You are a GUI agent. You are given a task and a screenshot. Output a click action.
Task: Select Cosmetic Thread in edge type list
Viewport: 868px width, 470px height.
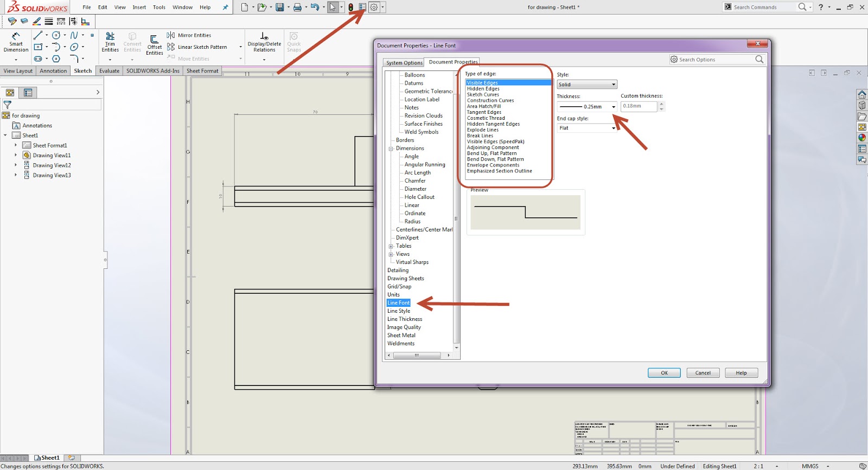(x=486, y=118)
